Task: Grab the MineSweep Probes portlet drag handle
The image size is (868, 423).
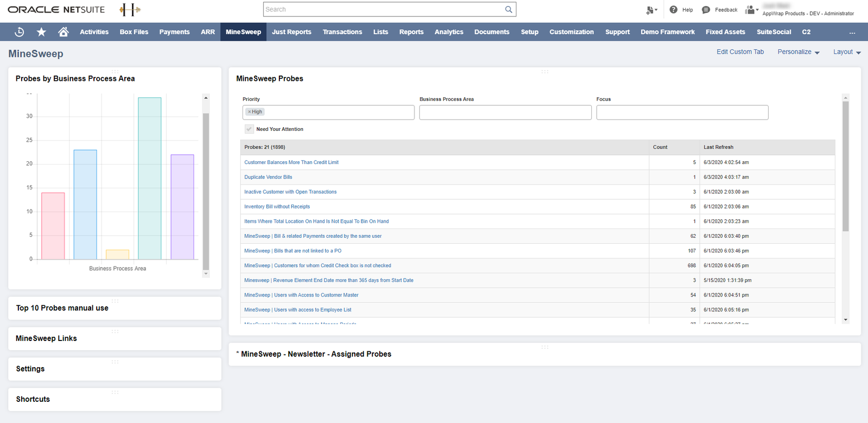Action: coord(545,72)
